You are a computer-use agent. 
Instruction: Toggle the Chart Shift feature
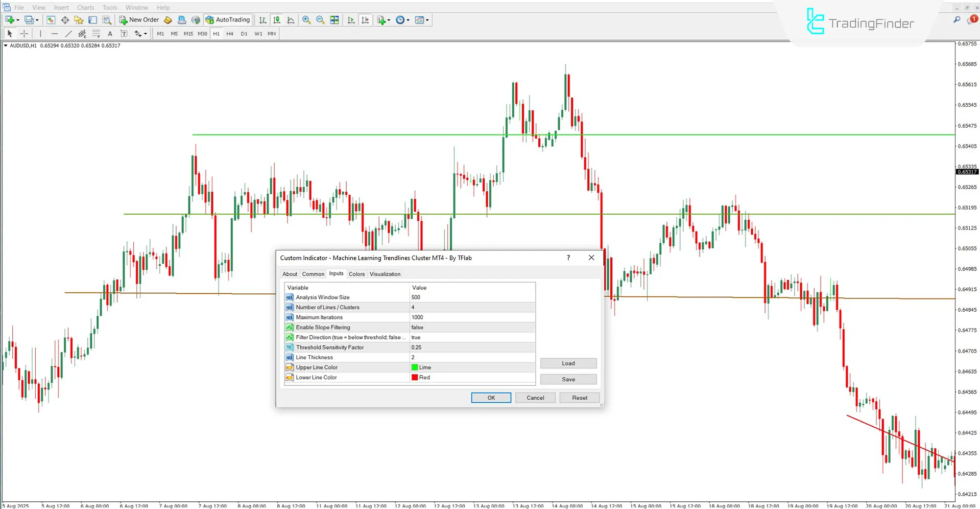click(365, 19)
